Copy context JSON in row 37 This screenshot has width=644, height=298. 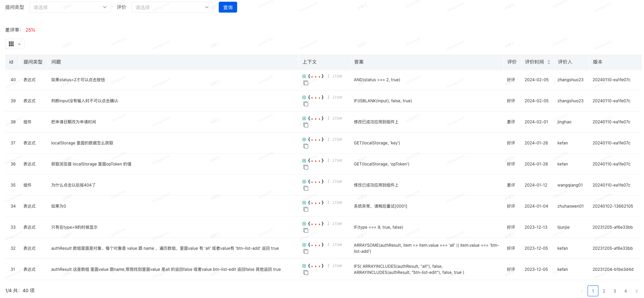point(306,146)
